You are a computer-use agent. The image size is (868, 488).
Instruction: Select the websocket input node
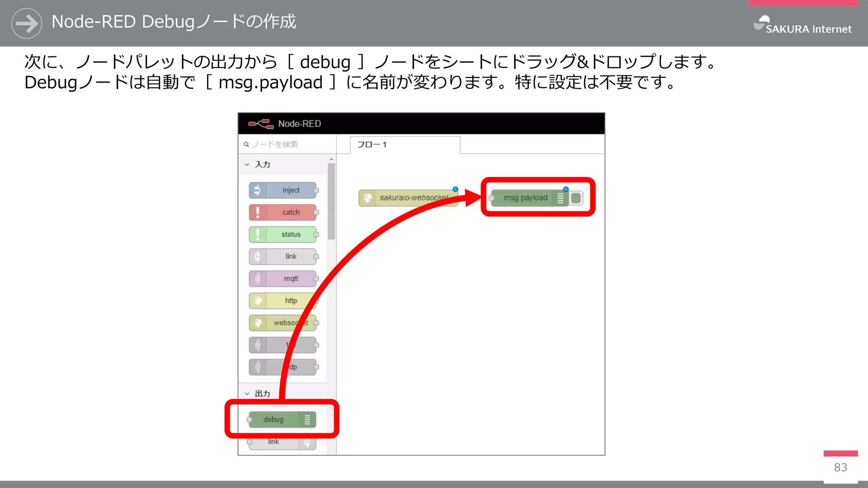click(283, 323)
